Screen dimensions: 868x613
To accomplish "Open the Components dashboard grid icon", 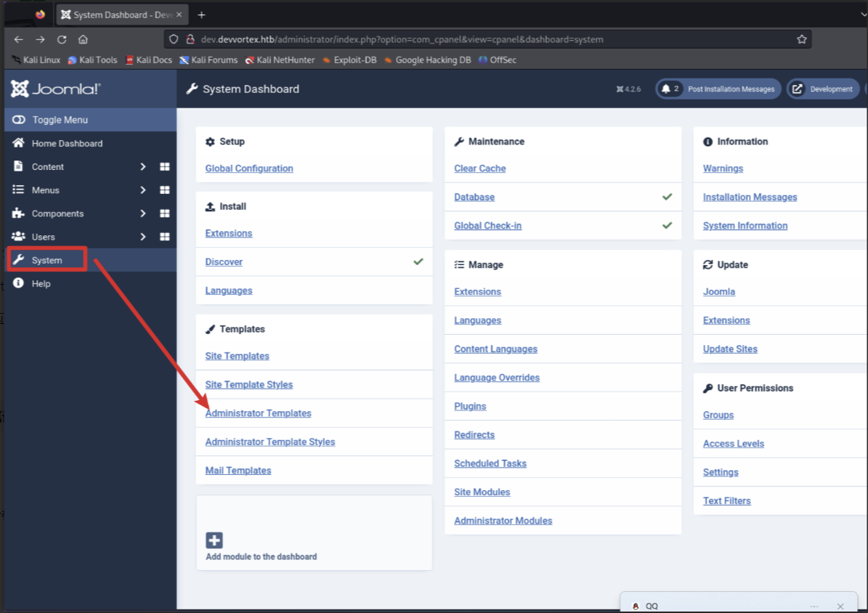I will [x=165, y=214].
